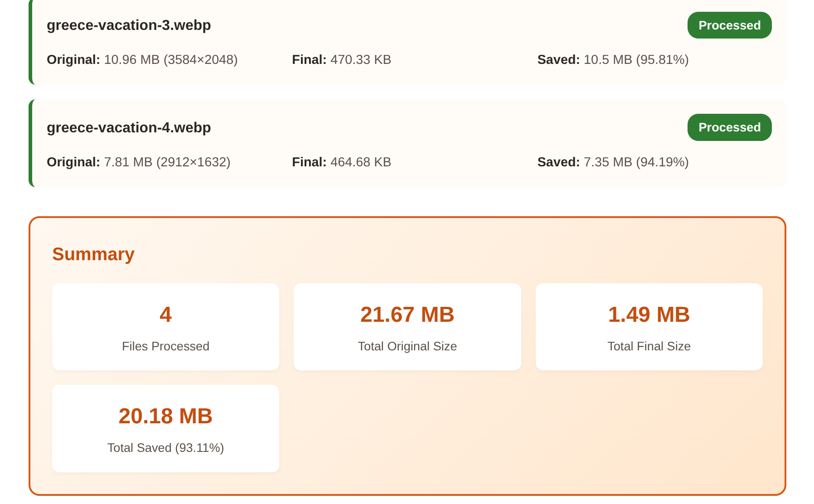The image size is (814, 504).
Task: Click the Original size text for greece-vacation-3.webp
Action: click(x=142, y=59)
